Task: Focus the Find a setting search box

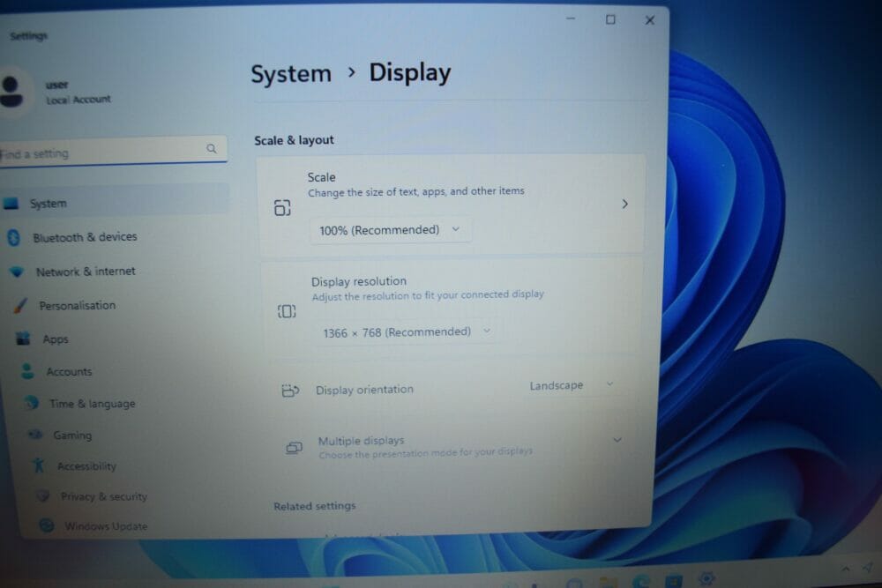Action: 113,151
